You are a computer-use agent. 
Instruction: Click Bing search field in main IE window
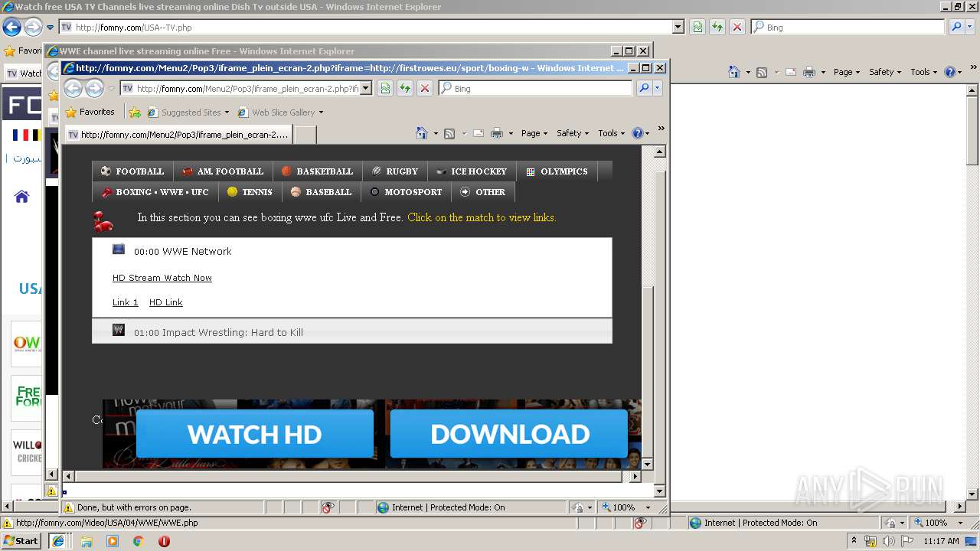848,27
